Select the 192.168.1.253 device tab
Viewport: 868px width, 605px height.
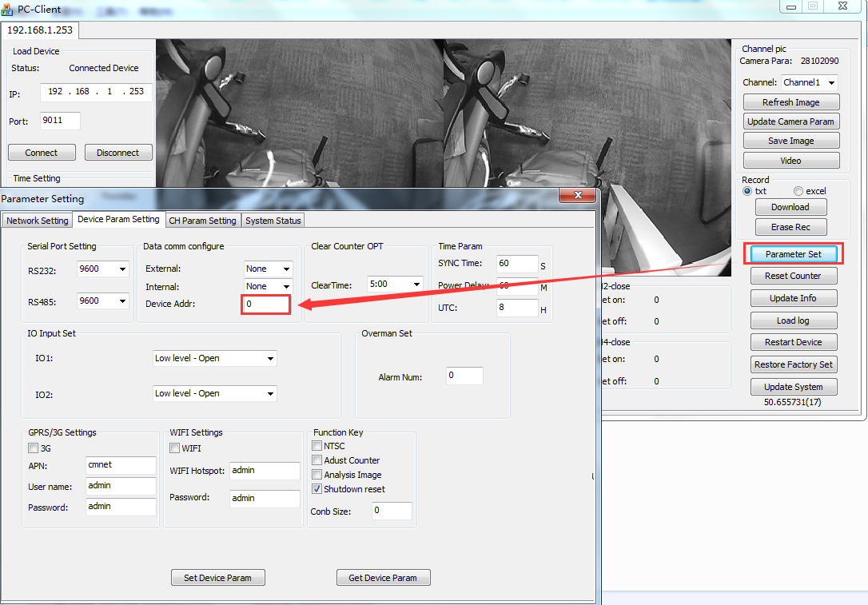(40, 30)
